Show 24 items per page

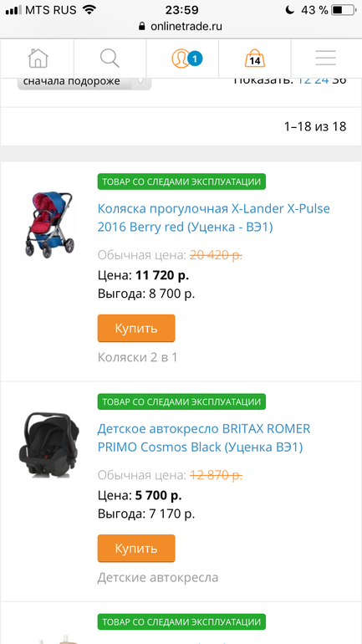point(322,79)
